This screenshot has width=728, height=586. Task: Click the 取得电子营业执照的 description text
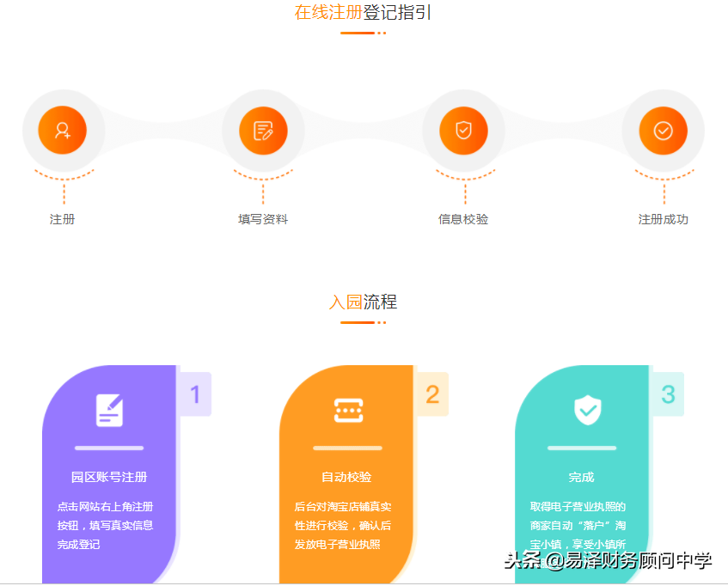tap(578, 507)
